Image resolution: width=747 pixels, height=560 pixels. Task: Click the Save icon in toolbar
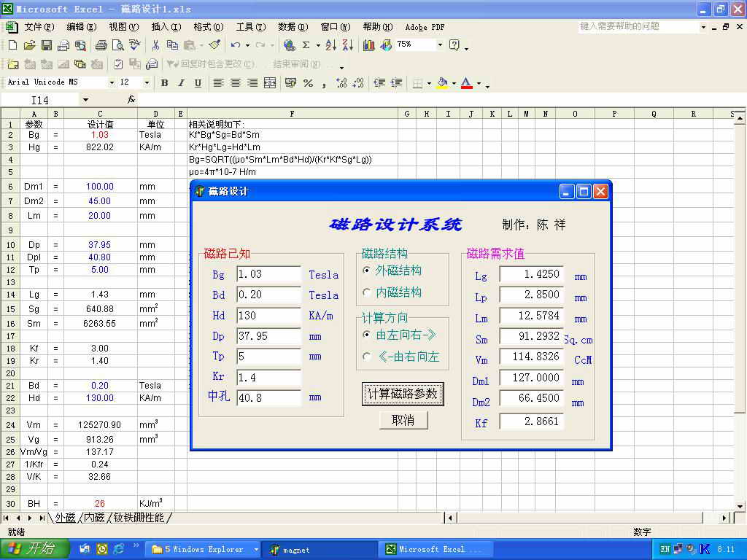coord(46,45)
